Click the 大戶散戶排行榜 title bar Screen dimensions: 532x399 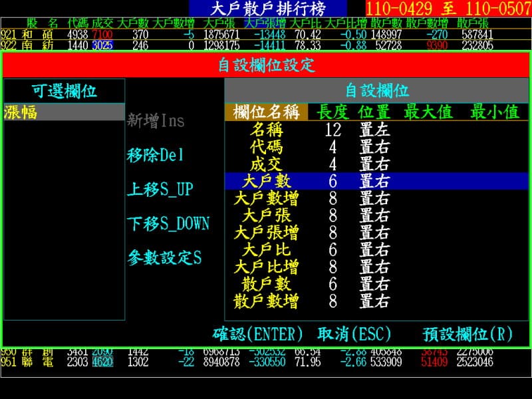270,8
